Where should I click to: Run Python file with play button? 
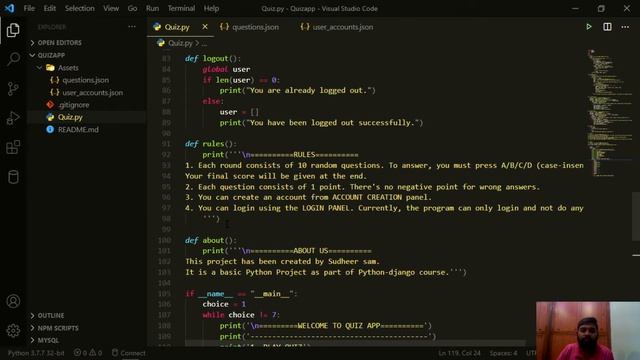[589, 27]
